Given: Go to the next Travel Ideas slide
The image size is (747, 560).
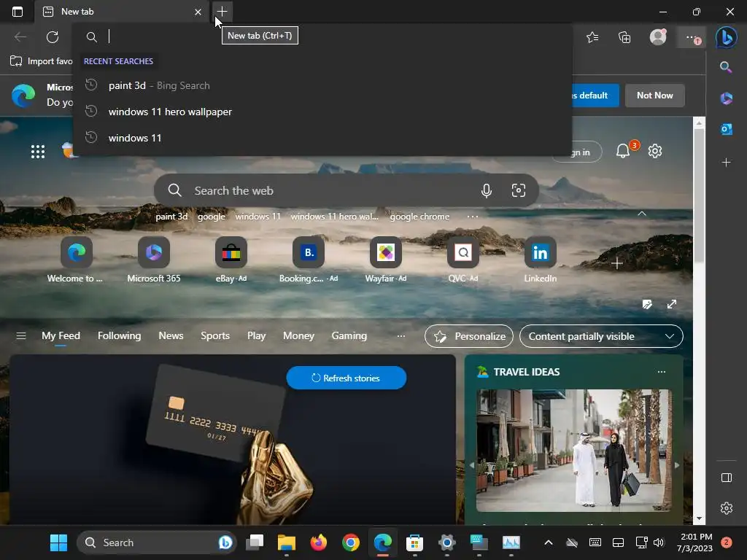Looking at the screenshot, I should click(x=676, y=465).
